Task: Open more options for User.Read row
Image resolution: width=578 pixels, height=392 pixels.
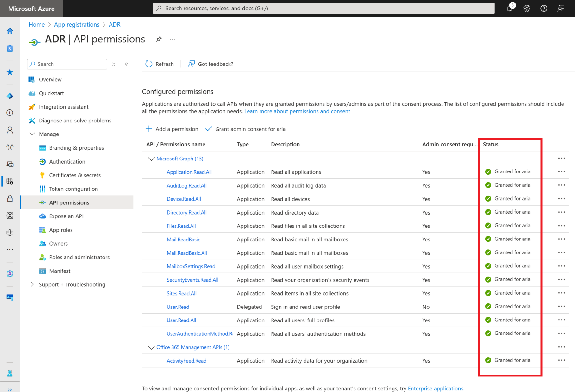Action: tap(562, 306)
